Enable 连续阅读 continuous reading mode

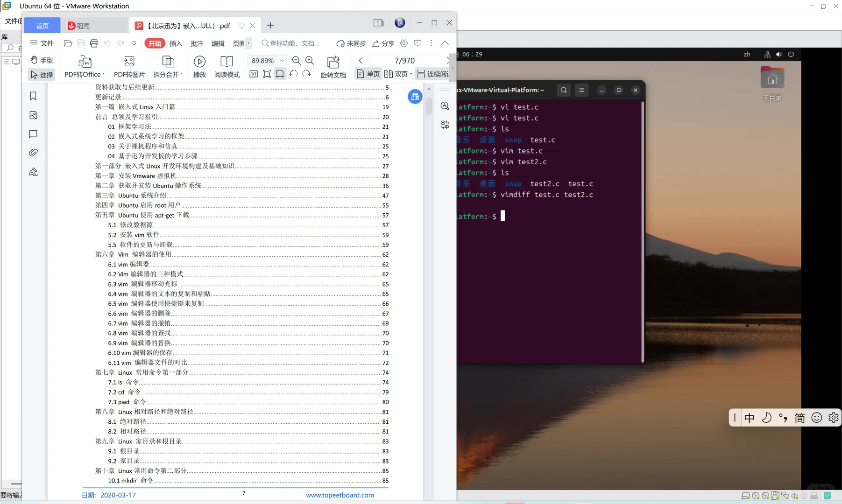click(433, 74)
